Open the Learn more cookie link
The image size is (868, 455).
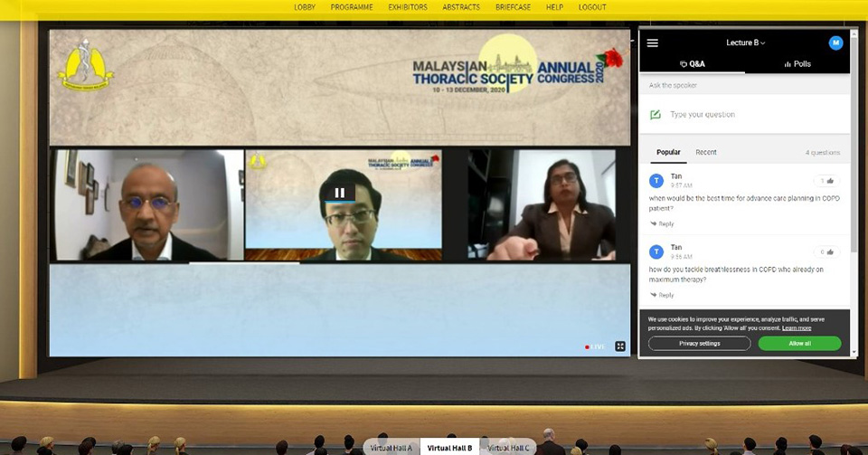[x=797, y=328]
